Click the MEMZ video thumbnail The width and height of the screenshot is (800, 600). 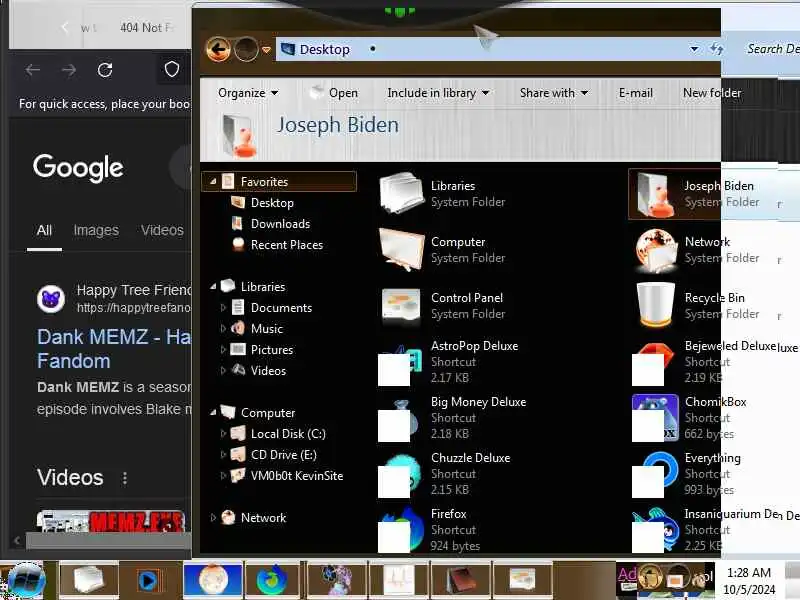111,521
